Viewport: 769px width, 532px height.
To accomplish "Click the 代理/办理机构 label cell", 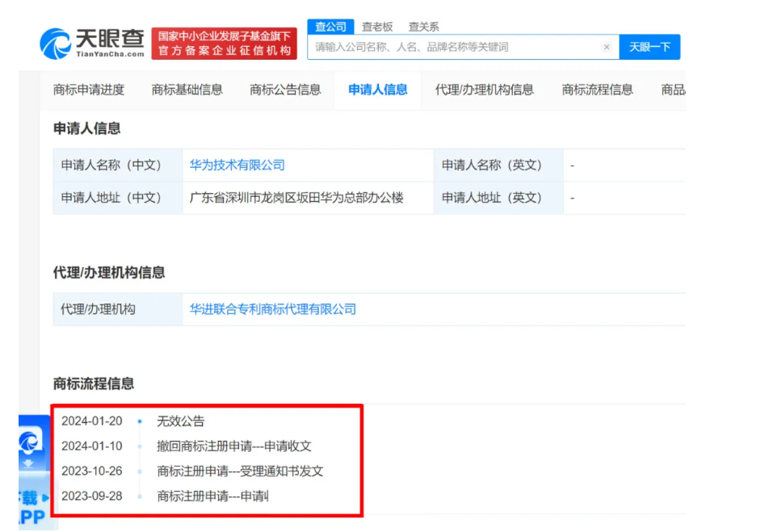I will click(x=118, y=309).
